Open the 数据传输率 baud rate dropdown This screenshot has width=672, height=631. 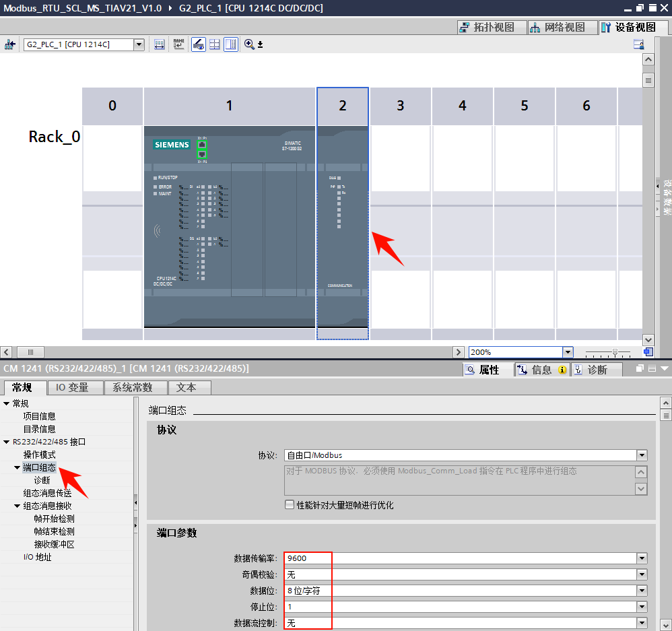tap(642, 558)
